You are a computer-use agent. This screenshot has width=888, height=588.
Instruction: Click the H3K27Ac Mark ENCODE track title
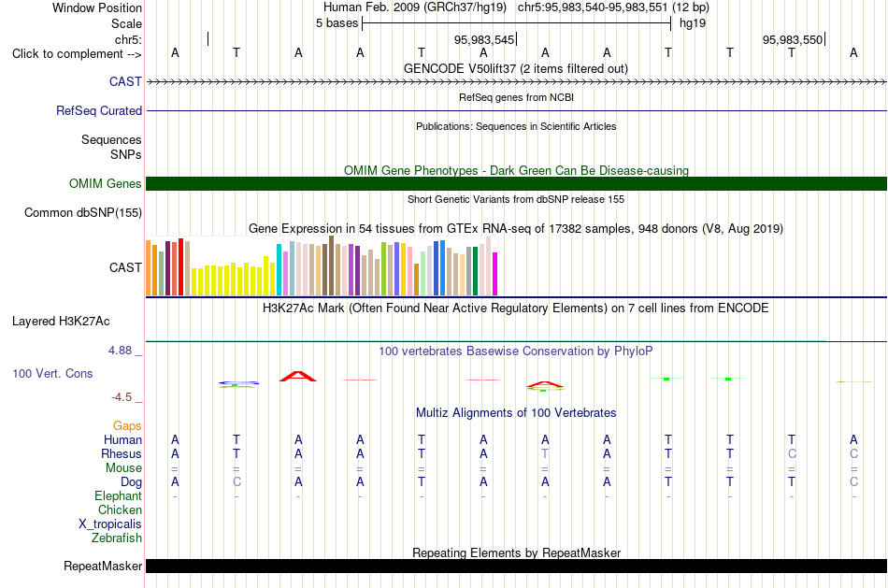pos(516,308)
